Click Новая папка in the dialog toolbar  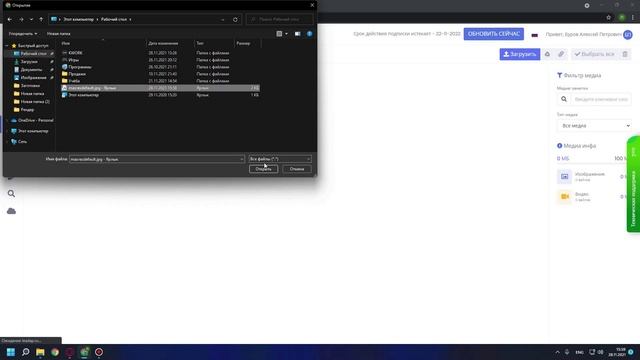pyautogui.click(x=58, y=33)
